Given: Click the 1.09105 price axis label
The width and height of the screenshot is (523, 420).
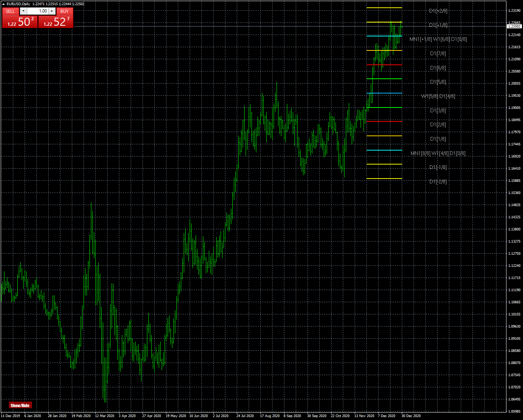Looking at the screenshot, I should coord(514,339).
